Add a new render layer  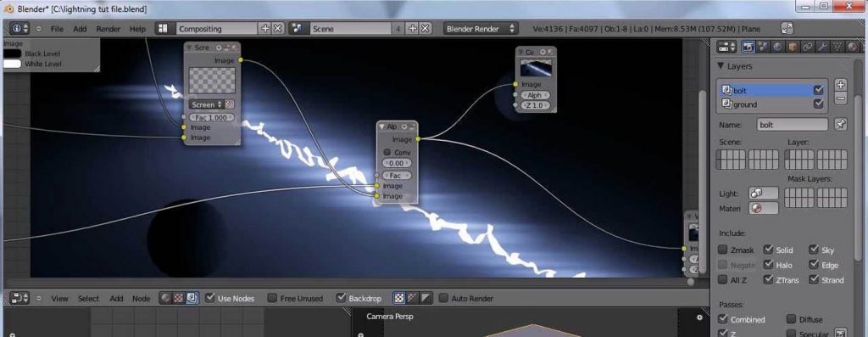(841, 85)
